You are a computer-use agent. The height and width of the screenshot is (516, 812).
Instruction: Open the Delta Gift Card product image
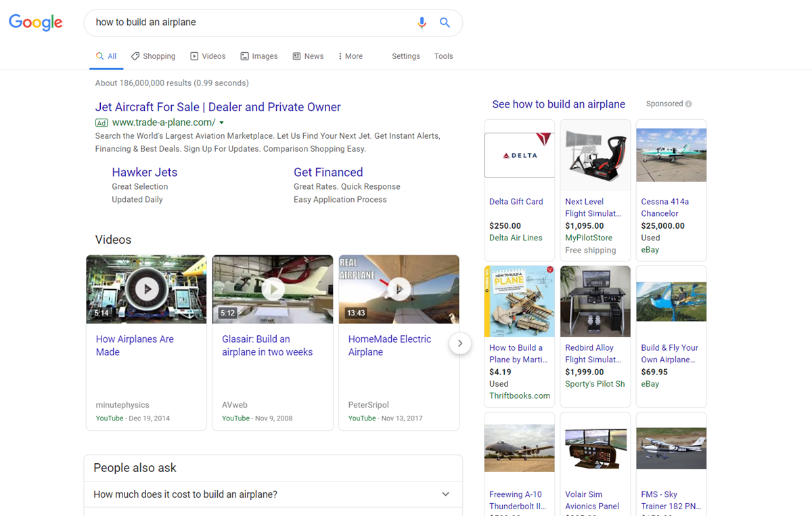tap(520, 155)
